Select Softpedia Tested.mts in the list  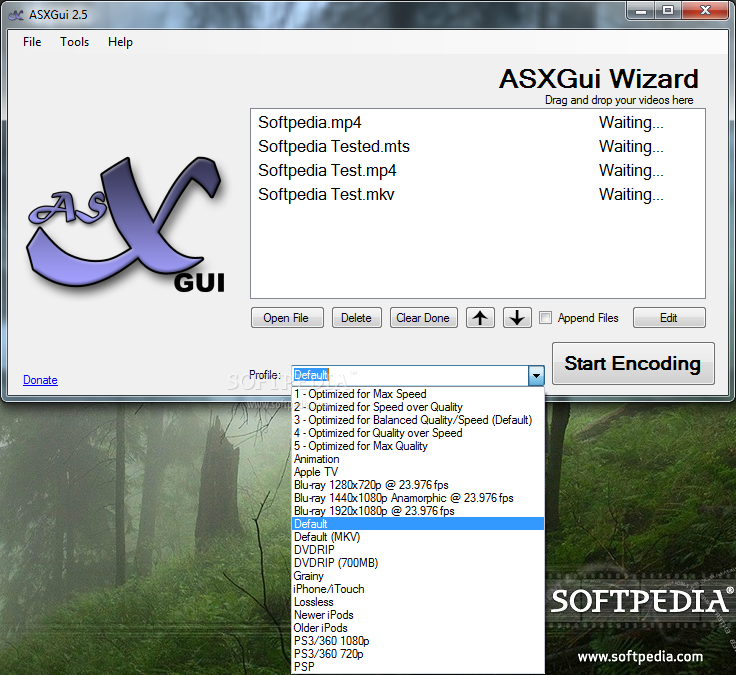point(334,146)
